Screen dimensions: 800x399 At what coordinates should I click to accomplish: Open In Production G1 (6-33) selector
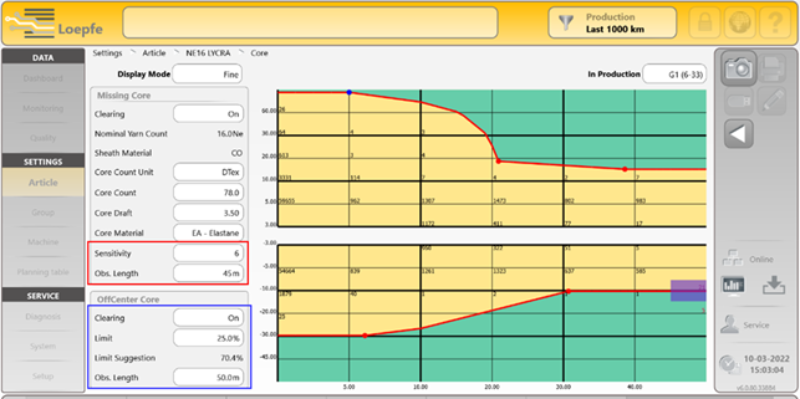click(674, 74)
